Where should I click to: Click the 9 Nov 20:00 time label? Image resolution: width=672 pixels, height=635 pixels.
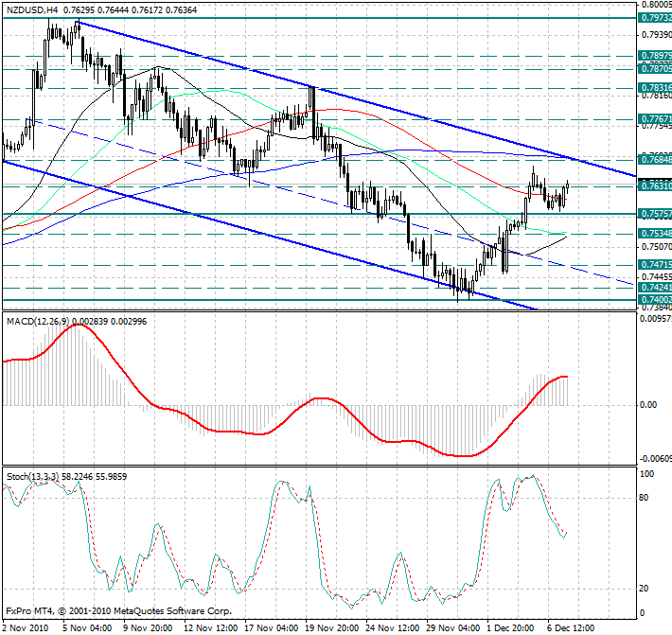click(148, 628)
